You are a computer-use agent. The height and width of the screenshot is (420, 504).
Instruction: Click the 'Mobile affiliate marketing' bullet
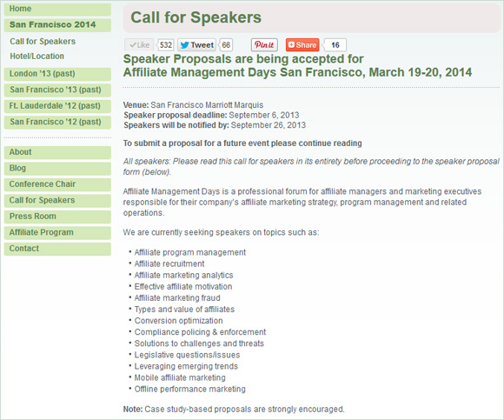point(180,378)
